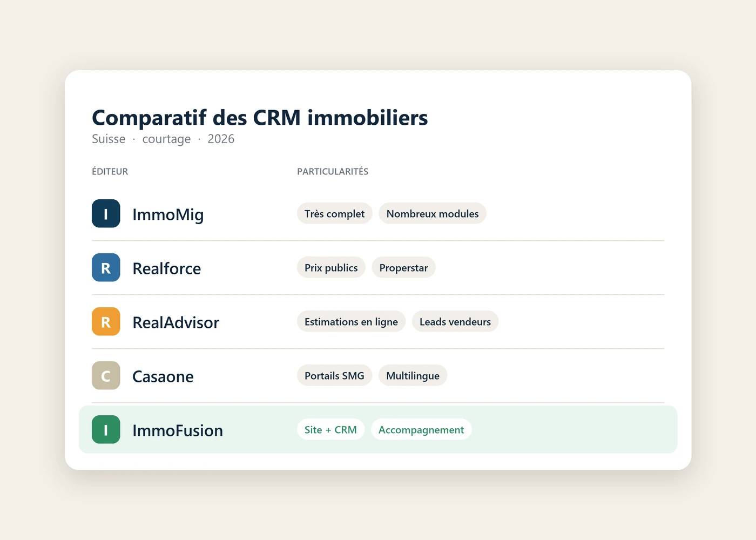Image resolution: width=756 pixels, height=540 pixels.
Task: Click the RealAdvisor orange R logo icon
Action: coord(106,321)
